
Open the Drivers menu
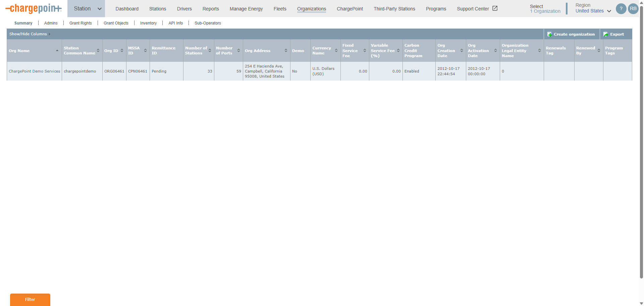click(184, 9)
